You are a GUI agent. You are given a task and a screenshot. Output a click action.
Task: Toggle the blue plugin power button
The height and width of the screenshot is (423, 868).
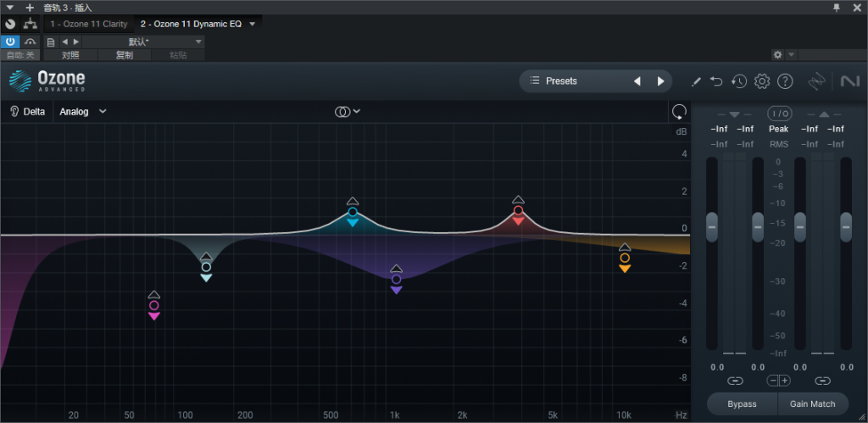pos(10,42)
